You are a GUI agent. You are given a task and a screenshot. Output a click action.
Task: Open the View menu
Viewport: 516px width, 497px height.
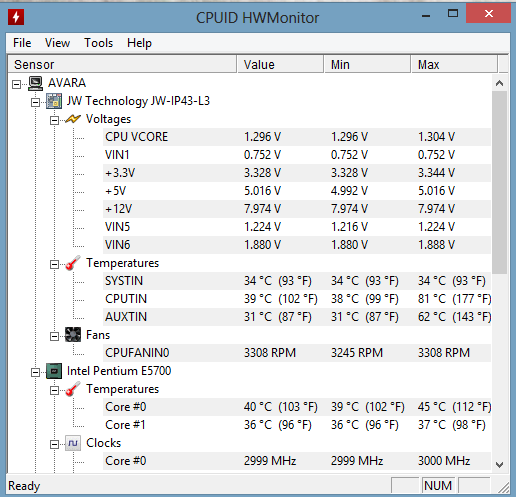click(x=57, y=43)
